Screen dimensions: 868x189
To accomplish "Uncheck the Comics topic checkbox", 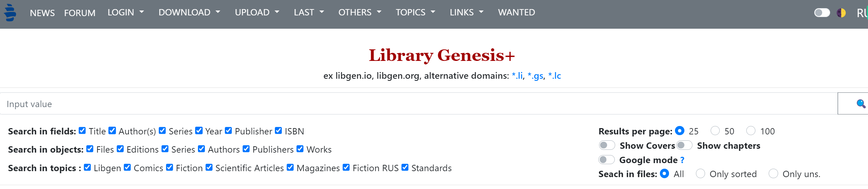I will point(127,167).
